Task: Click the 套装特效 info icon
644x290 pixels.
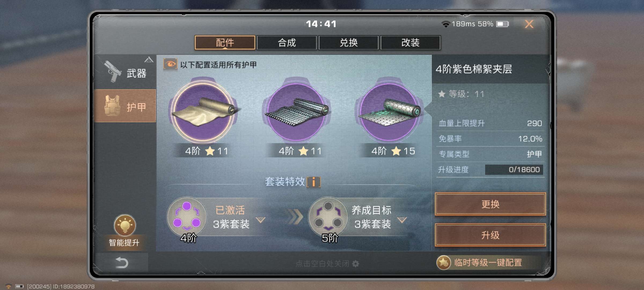Action: (313, 182)
